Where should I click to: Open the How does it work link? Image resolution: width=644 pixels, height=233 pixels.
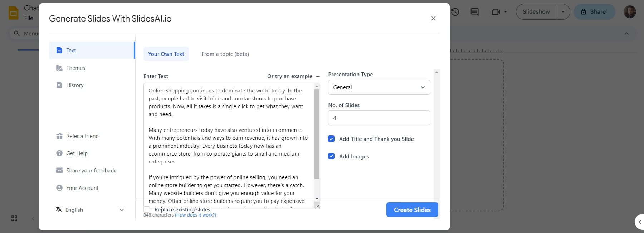point(195,215)
